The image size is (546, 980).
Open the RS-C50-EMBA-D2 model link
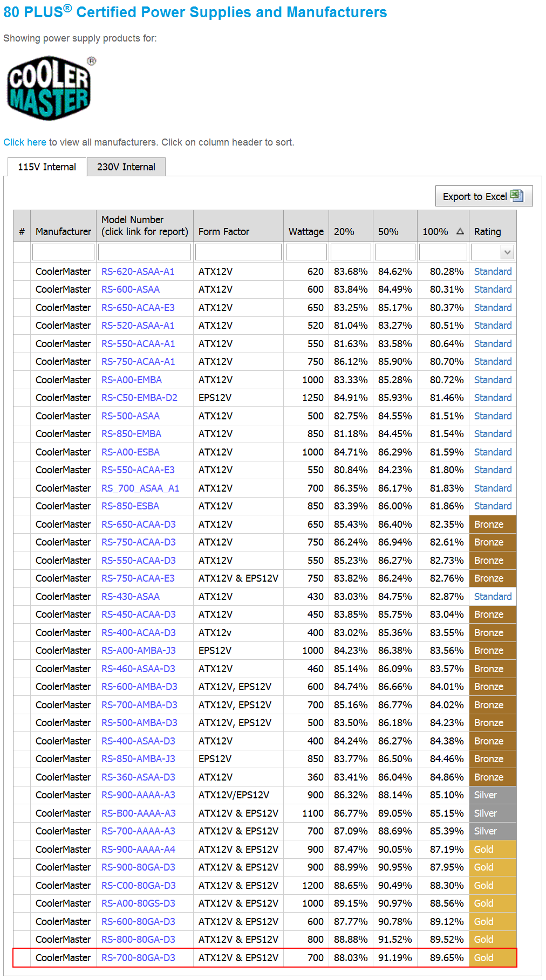coord(139,398)
